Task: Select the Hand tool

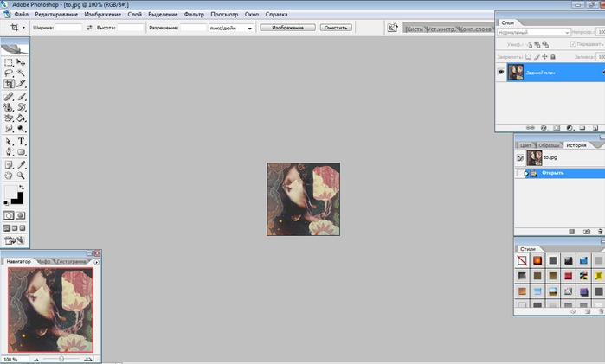Action: 9,176
